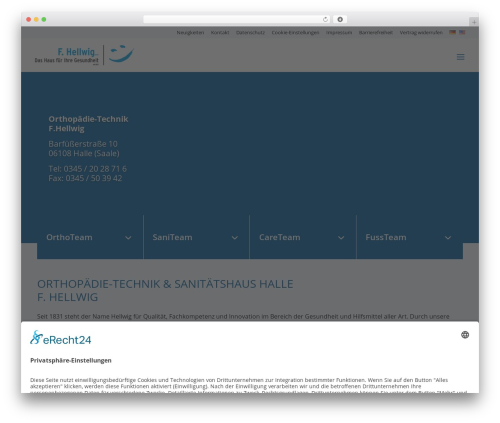Click the globe language icon in cookie banner
The image size is (500, 423).
pos(465,335)
